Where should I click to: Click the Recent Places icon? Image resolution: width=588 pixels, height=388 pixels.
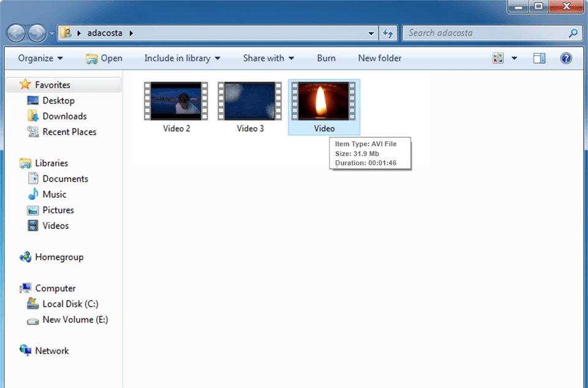click(x=32, y=132)
